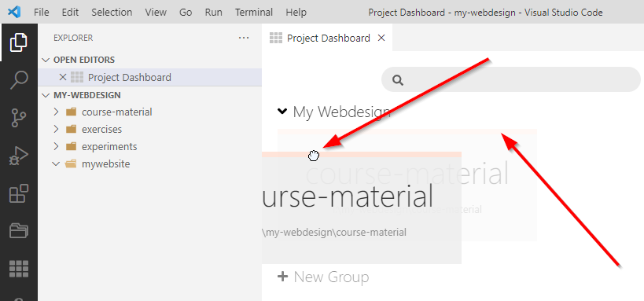Switch to the Project Dashboard tab

[328, 39]
